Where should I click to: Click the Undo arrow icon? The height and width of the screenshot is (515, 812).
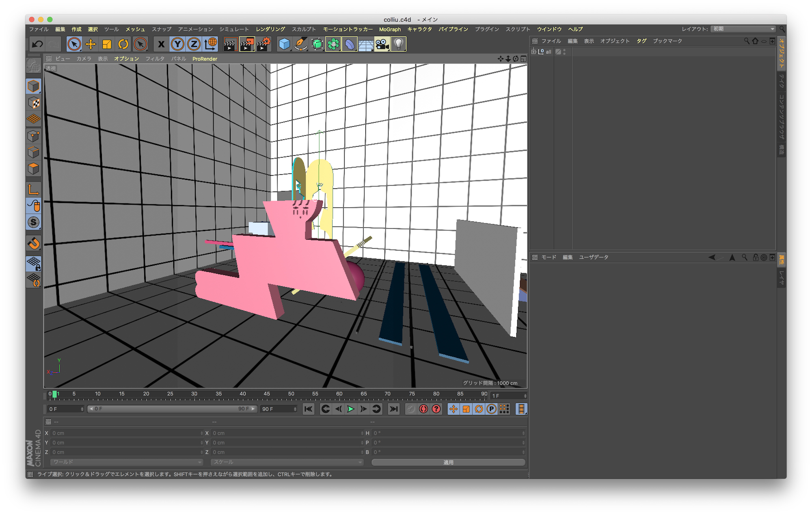click(37, 44)
